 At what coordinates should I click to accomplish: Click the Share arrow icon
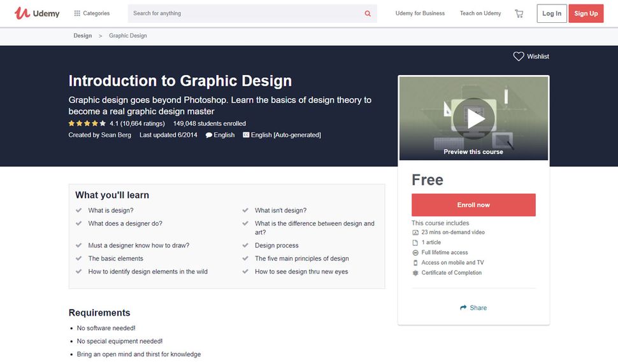(463, 308)
